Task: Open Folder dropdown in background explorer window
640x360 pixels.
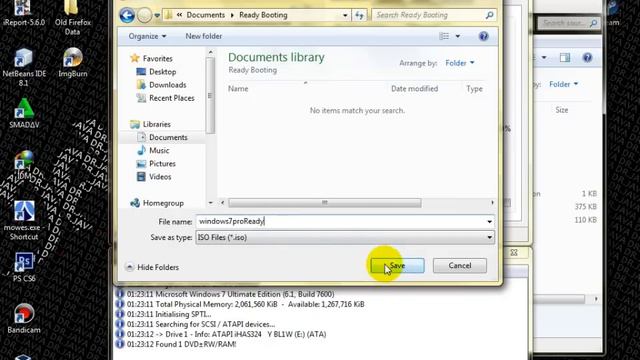Action: (x=564, y=84)
